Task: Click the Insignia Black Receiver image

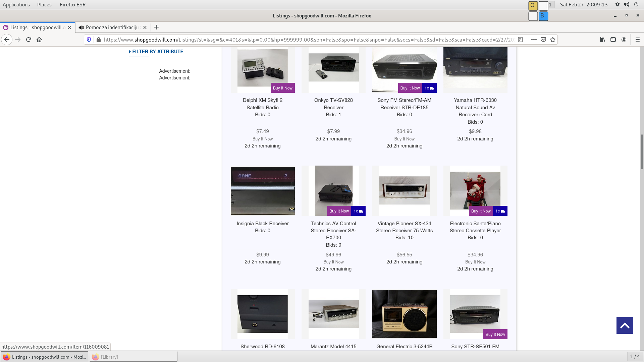Action: pos(263,191)
